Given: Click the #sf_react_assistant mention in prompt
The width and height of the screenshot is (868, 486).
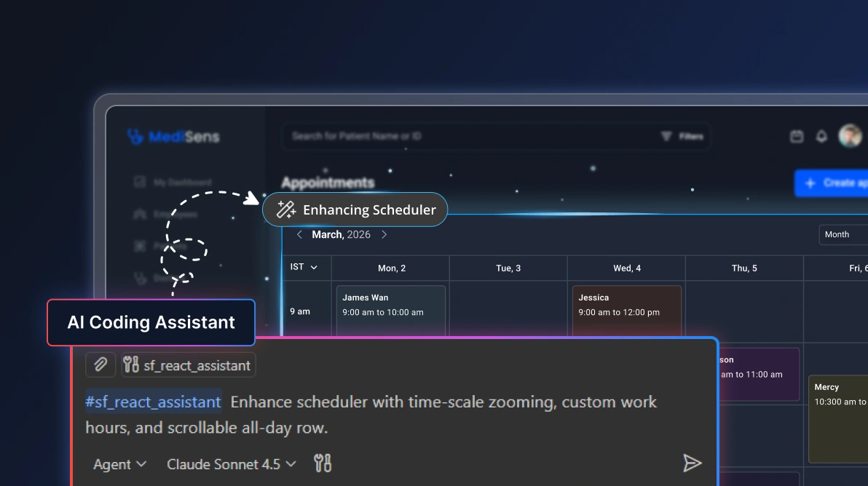Looking at the screenshot, I should coord(153,402).
